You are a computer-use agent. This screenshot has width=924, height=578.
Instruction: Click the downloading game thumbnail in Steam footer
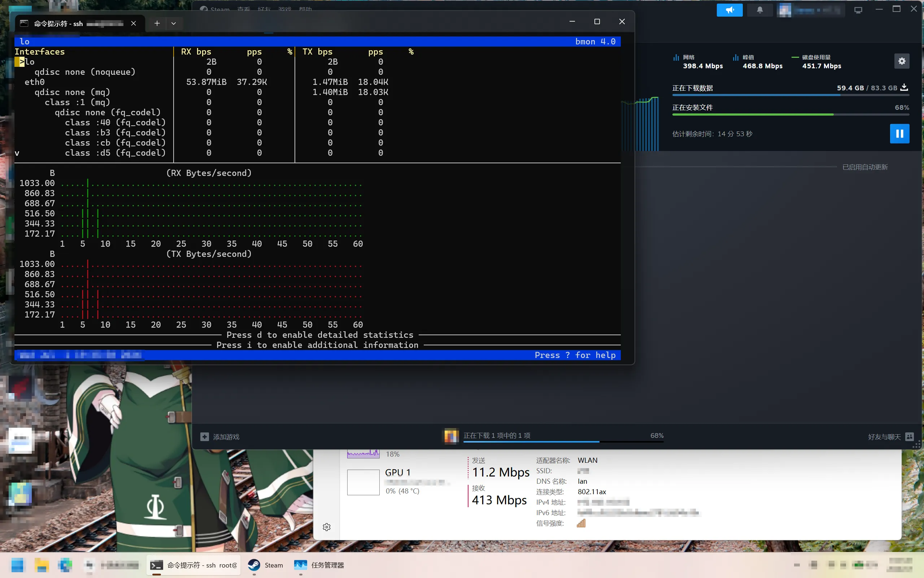[451, 436]
